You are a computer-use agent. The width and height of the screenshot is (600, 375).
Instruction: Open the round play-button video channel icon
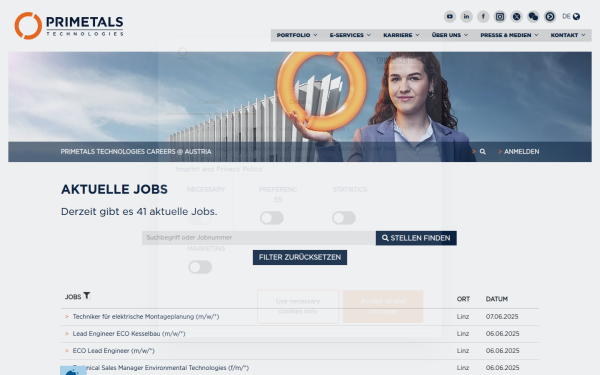(x=550, y=16)
